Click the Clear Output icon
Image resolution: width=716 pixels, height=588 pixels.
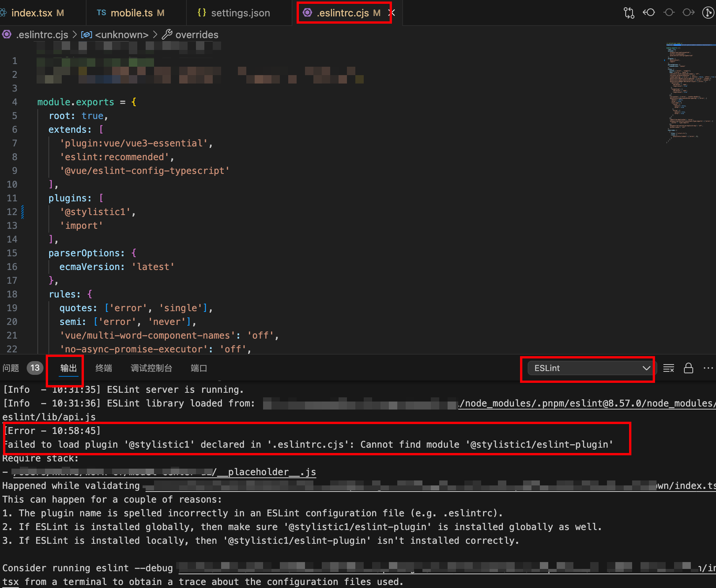669,368
